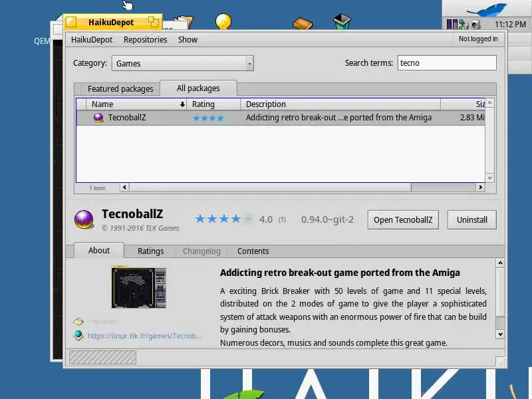Image resolution: width=532 pixels, height=399 pixels.
Task: Click the Not logged in account menu
Action: [x=478, y=39]
